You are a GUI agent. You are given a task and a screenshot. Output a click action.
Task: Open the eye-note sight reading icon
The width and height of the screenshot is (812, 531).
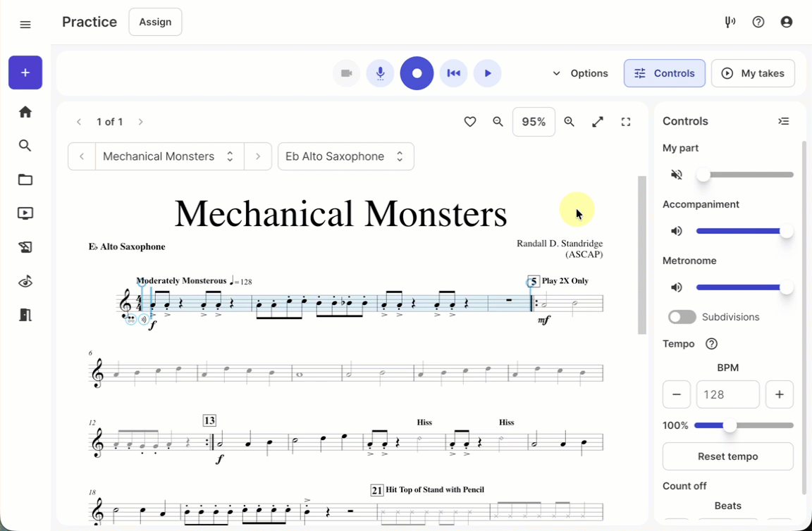tap(25, 281)
